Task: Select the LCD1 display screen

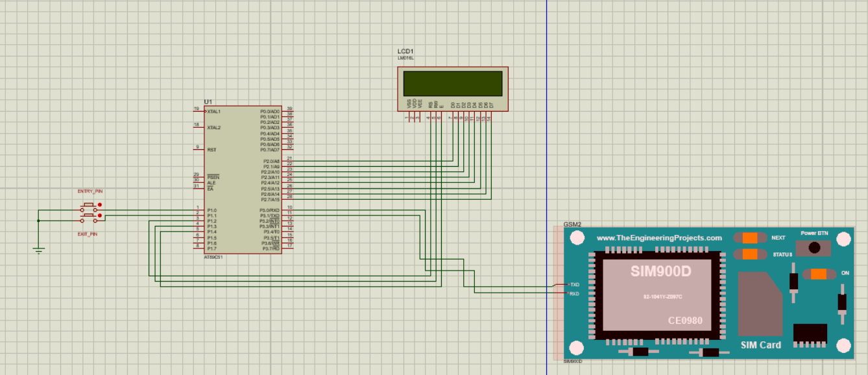Action: [453, 82]
